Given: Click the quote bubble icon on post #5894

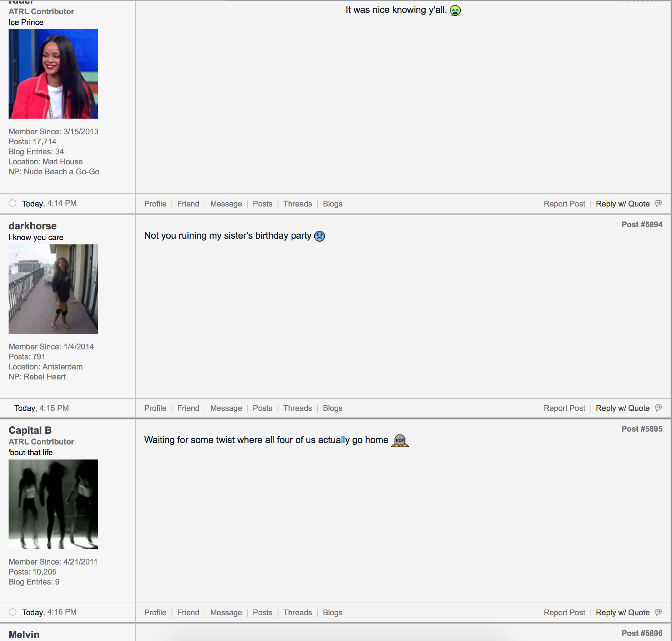Looking at the screenshot, I should 658,408.
